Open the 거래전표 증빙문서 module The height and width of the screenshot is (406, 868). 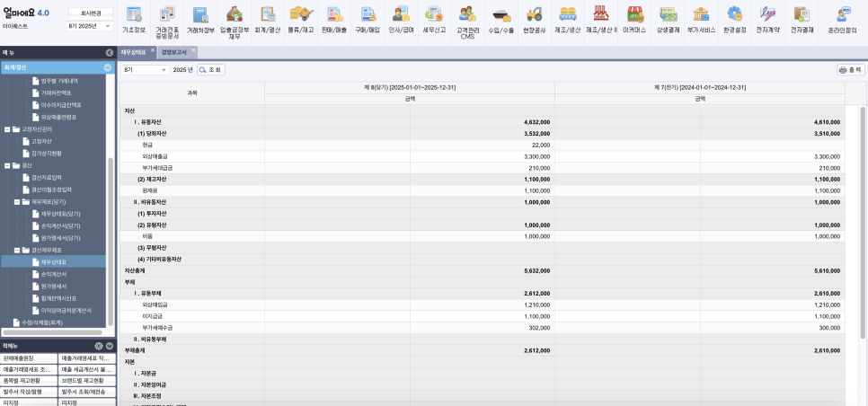click(167, 15)
